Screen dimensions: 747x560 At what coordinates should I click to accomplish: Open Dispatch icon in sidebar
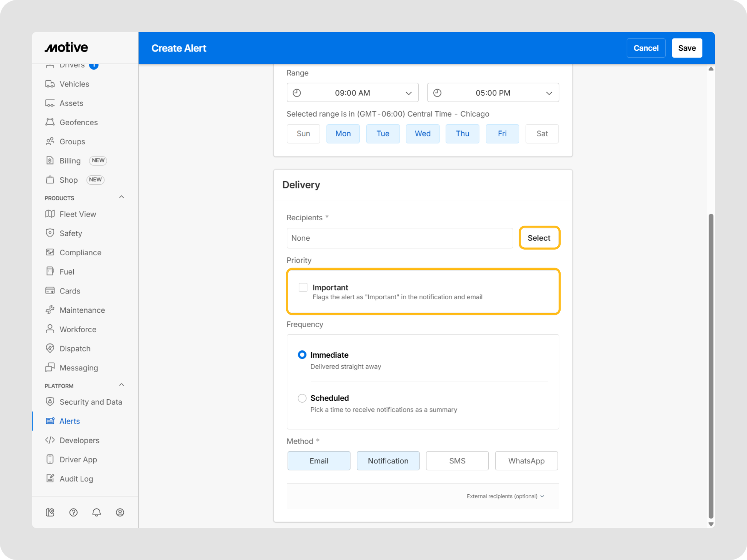(50, 348)
